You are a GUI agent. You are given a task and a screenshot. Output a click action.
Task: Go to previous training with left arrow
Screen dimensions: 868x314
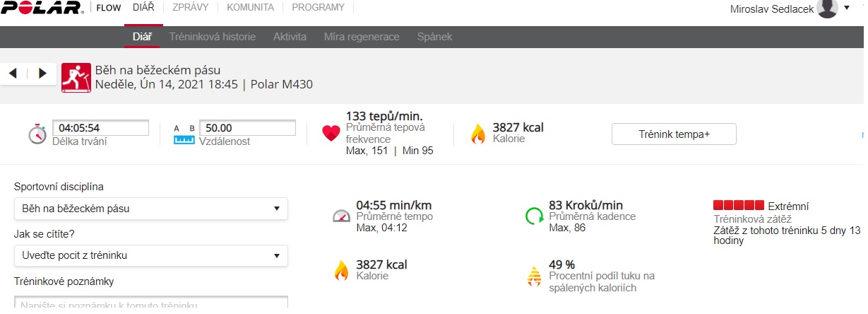13,73
